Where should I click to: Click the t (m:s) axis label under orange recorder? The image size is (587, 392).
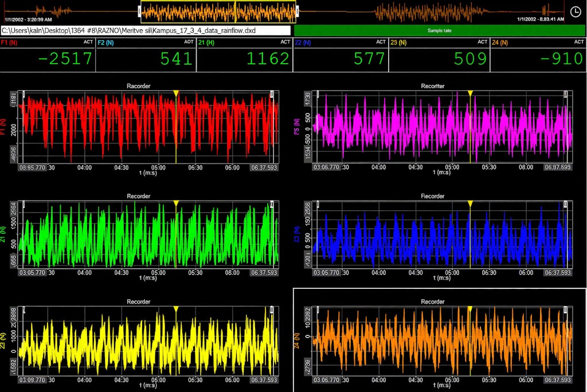442,385
